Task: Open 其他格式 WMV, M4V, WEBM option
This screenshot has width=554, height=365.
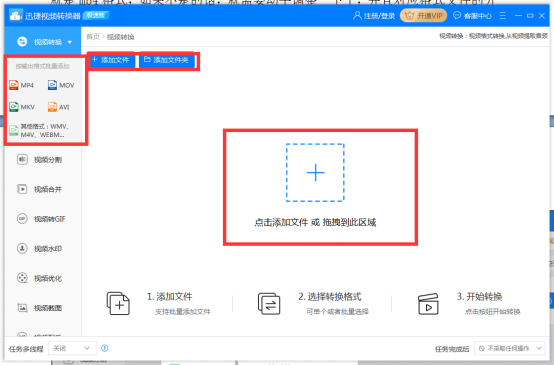Action: (x=39, y=130)
